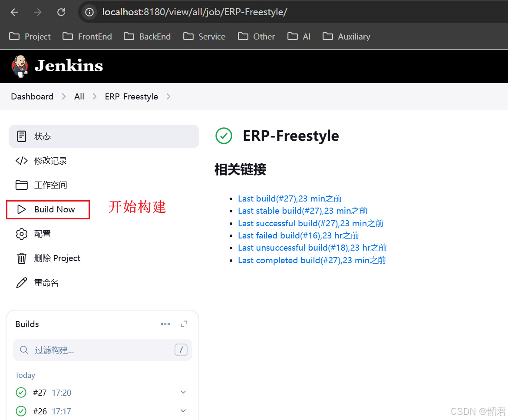Open the 工作空间 sidebar item
The height and width of the screenshot is (420, 508).
coord(104,185)
